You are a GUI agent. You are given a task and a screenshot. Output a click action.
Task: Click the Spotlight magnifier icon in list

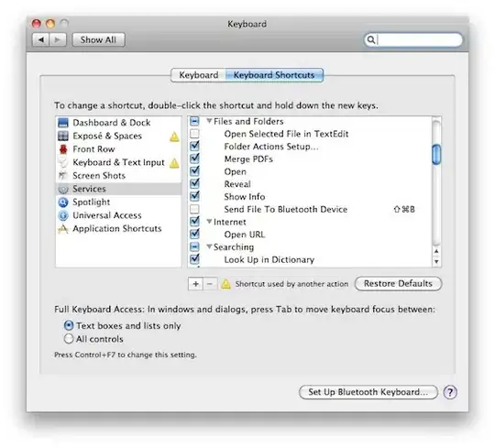coord(63,202)
